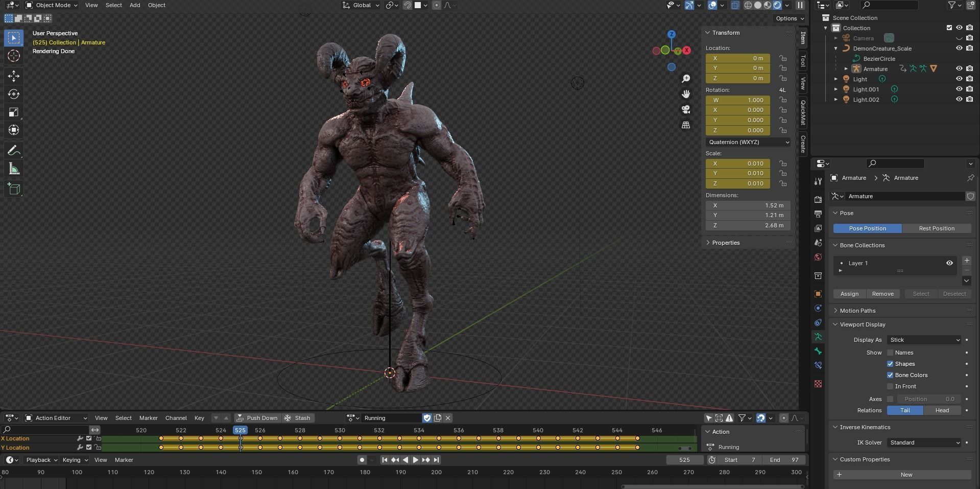This screenshot has width=980, height=489.
Task: Open the Tool properties tab icon
Action: 818,181
